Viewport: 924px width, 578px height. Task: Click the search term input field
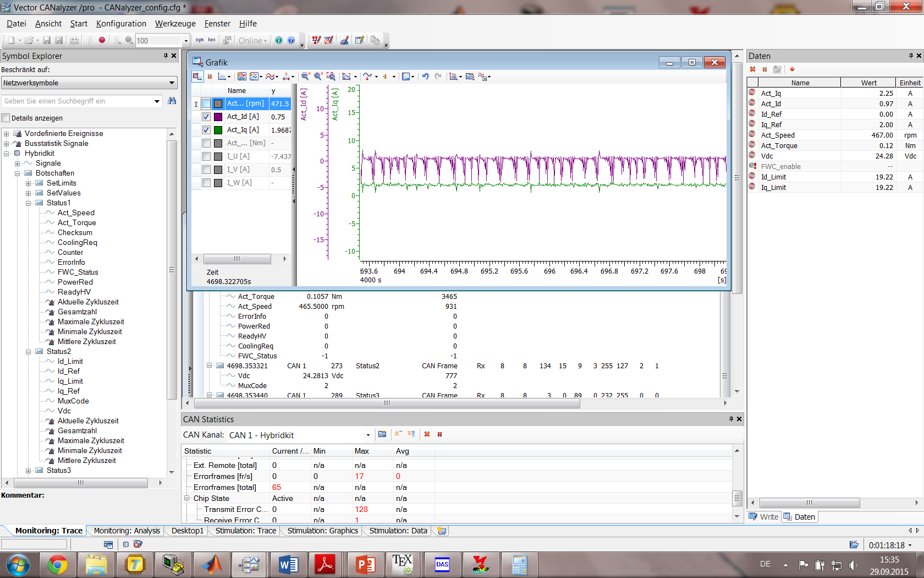tap(77, 101)
